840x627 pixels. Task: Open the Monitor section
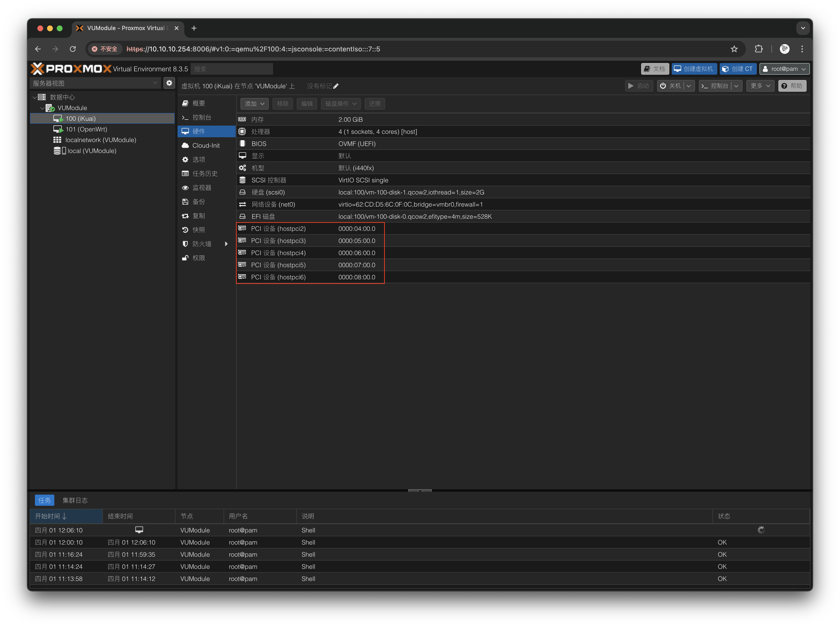tap(202, 188)
